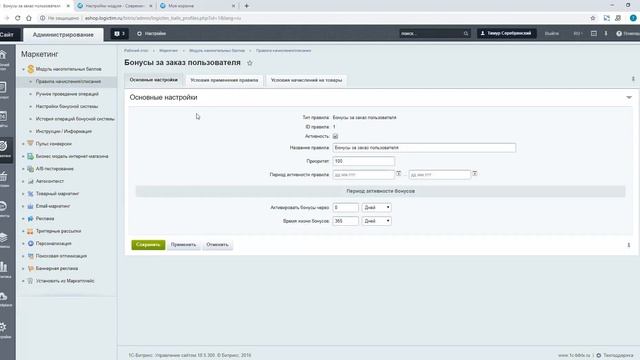Open the Analytics bar chart icon in sidebar
The height and width of the screenshot is (360, 640).
(x=3, y=267)
